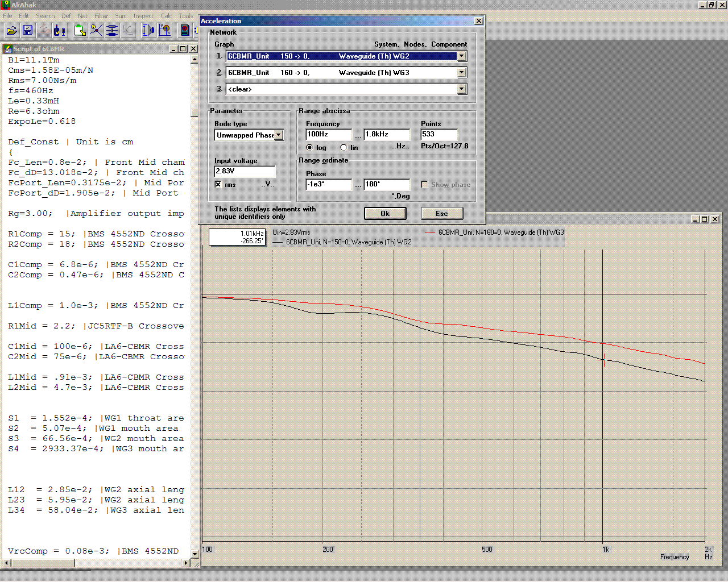Click script window scroll up arrow
This screenshot has height=582, width=728.
tap(195, 59)
